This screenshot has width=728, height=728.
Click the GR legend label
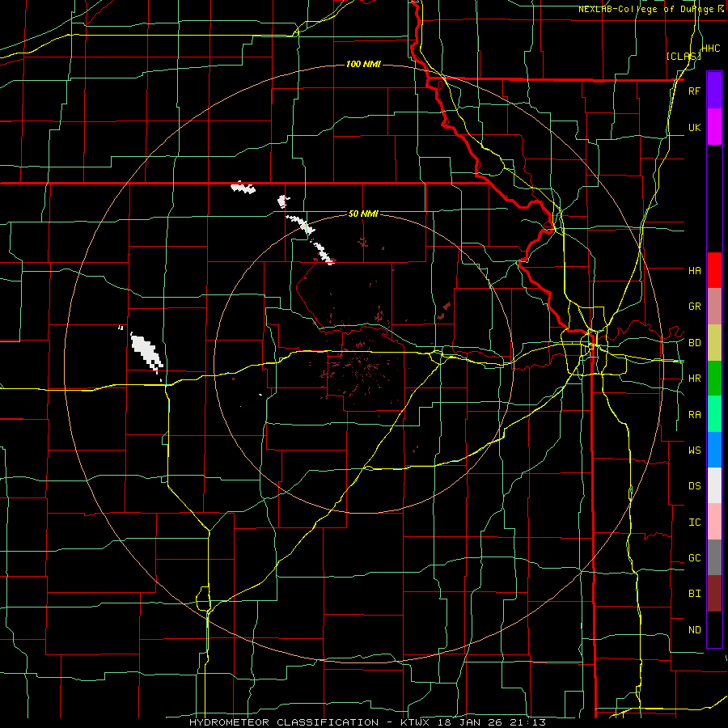[x=694, y=307]
